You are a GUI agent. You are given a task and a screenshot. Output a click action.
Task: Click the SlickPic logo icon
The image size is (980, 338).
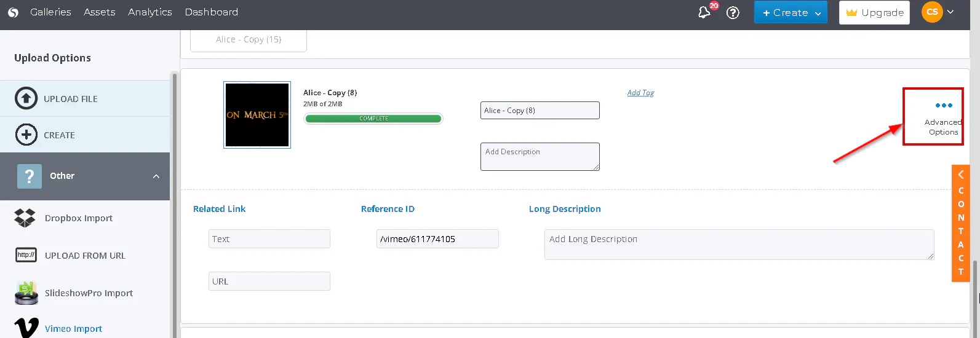(13, 12)
